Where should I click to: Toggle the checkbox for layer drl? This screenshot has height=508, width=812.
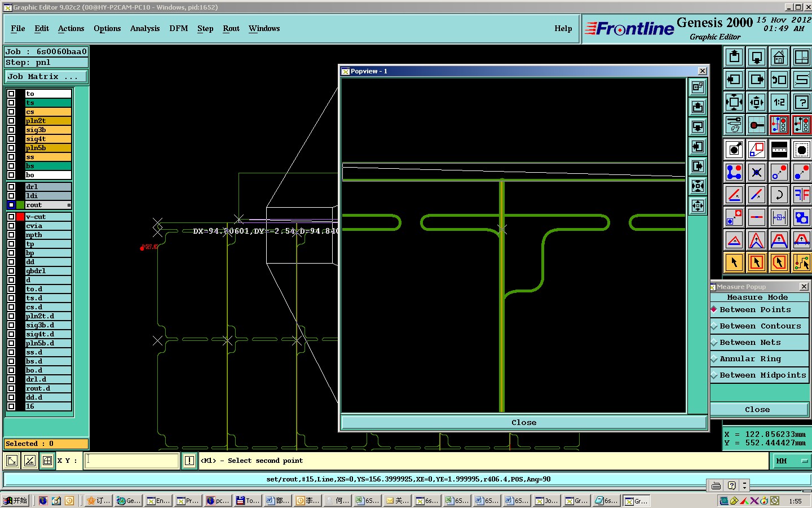click(11, 187)
